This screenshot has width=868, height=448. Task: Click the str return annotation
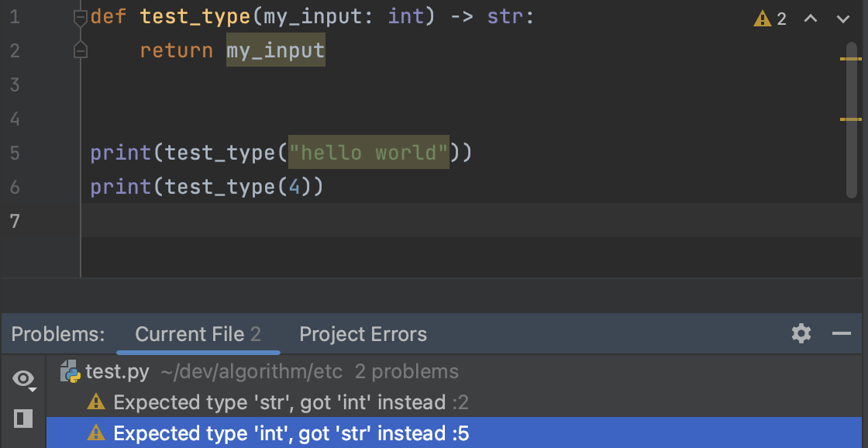[505, 16]
